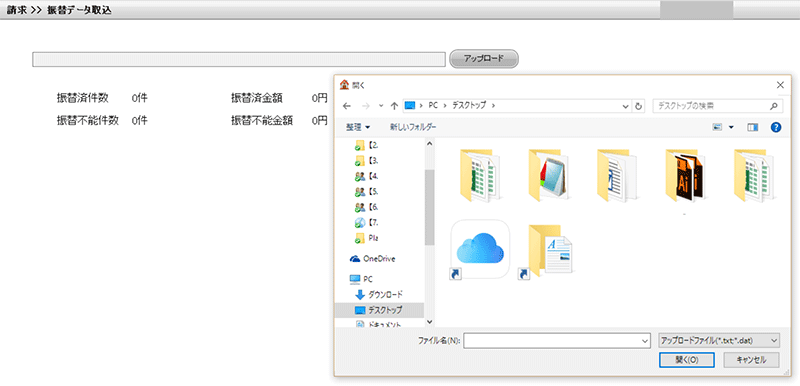
Task: Close the 開く dialog
Action: (x=780, y=85)
